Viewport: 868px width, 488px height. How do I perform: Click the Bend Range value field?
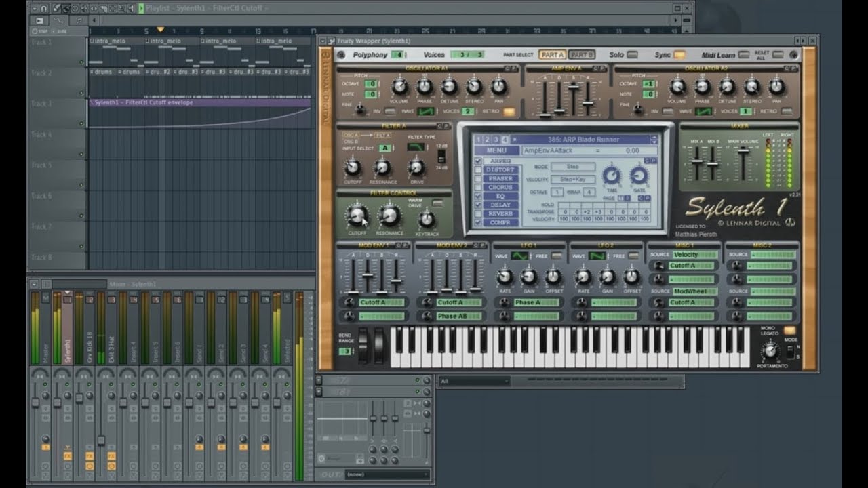tap(346, 351)
